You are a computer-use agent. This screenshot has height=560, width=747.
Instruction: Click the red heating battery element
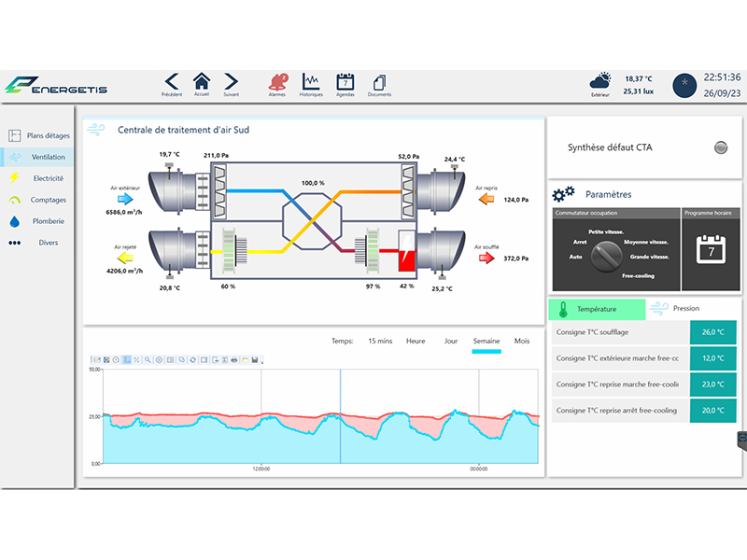coord(407,251)
